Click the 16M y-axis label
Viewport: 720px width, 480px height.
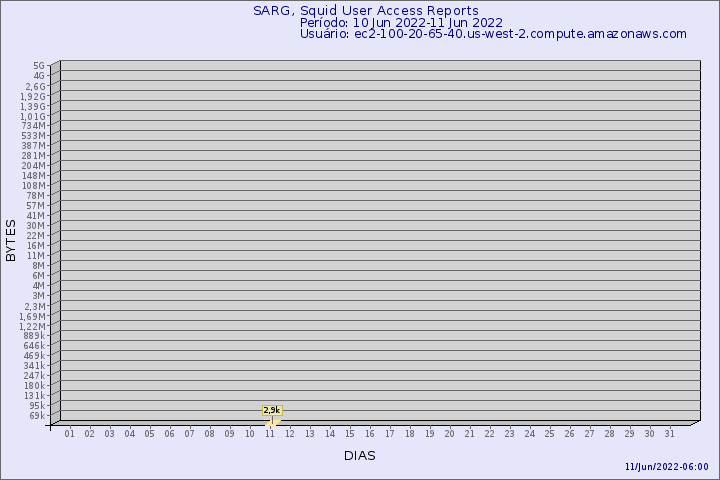[x=35, y=246]
